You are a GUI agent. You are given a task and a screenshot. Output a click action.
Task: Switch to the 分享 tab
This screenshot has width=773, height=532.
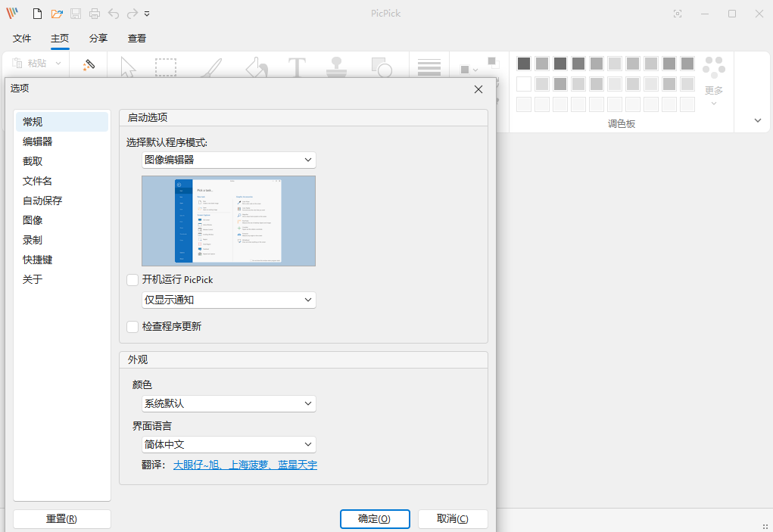click(98, 39)
